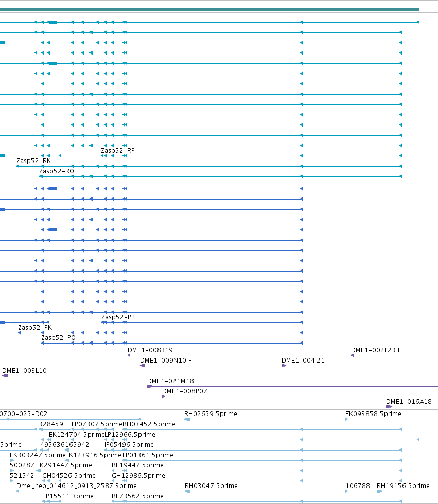Viewport: 438px width, 504px height.
Task: Open the RH02659.5prime EST label
Action: [211, 414]
